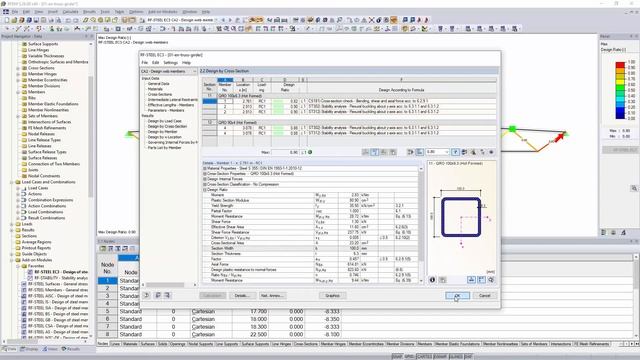Click the show result rows icon before 0.00 dropdown
The width and height of the screenshot is (640, 360).
[410, 152]
